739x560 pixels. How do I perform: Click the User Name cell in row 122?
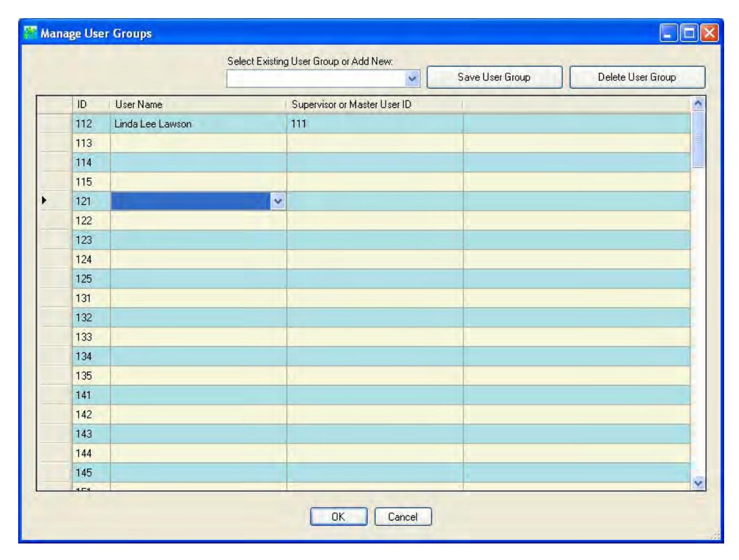(x=198, y=221)
